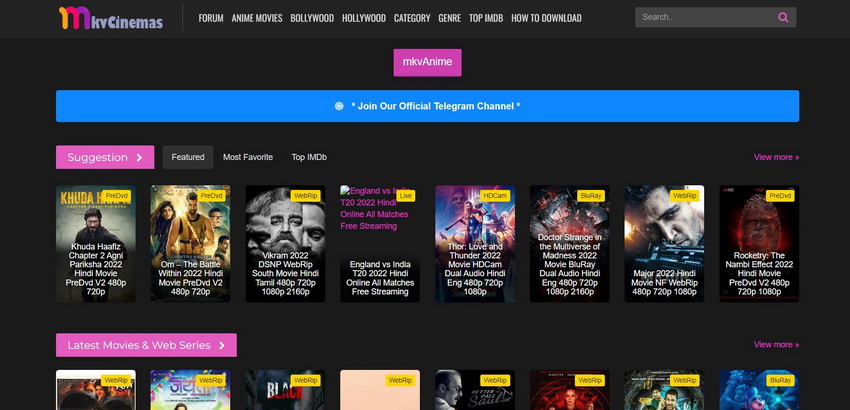Click the PreDvd badge on Khuda Haafiz poster
The image size is (850, 410).
[117, 196]
